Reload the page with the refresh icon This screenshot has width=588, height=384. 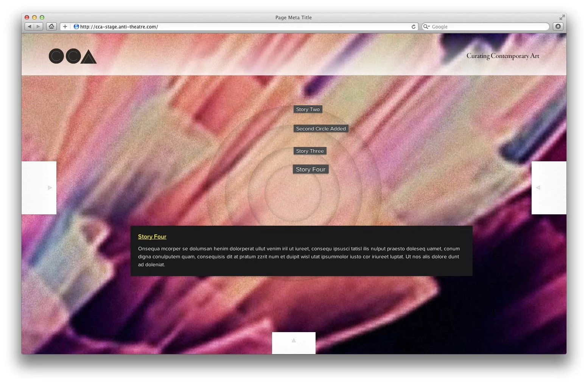[x=414, y=27]
